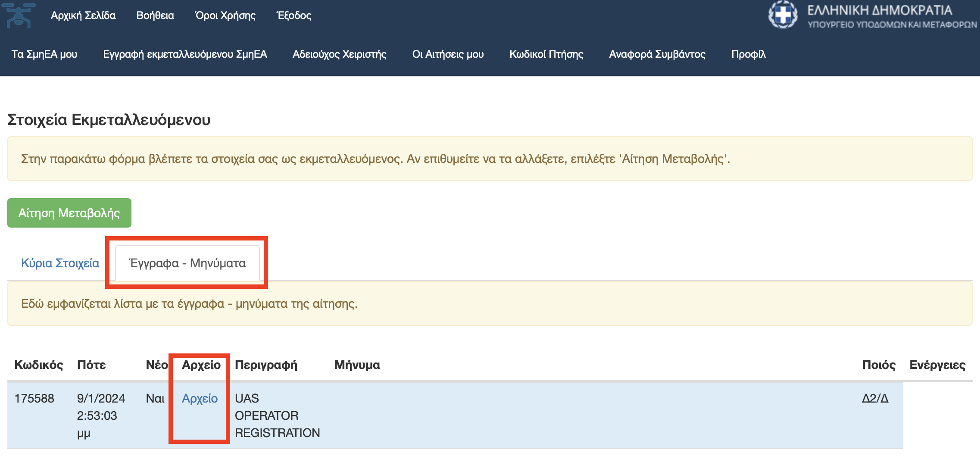Go to Όροι Χρήσης terms page
This screenshot has width=980, height=456.
click(225, 16)
